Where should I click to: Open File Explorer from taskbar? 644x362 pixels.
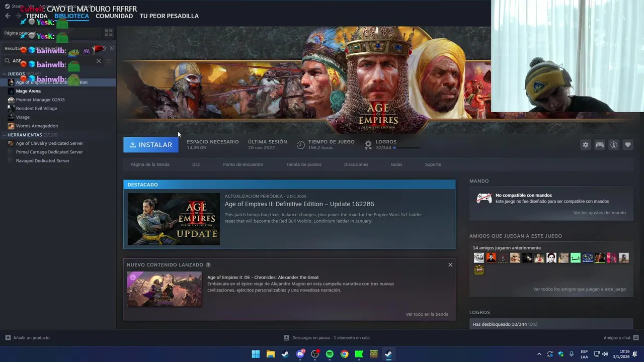(271, 354)
